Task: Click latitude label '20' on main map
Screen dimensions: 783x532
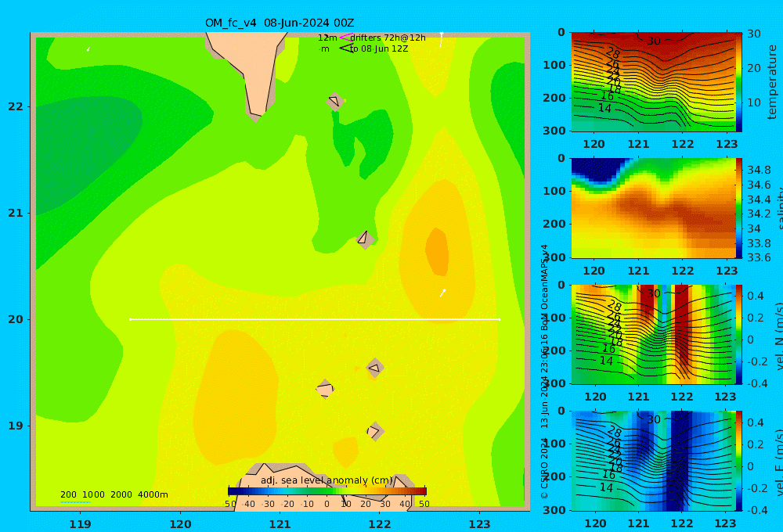Action: tap(16, 319)
